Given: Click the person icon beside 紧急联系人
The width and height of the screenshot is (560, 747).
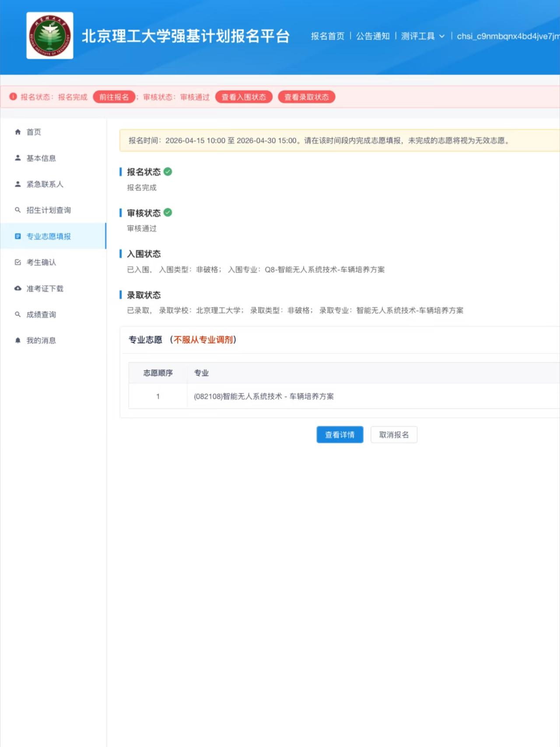Looking at the screenshot, I should [18, 184].
